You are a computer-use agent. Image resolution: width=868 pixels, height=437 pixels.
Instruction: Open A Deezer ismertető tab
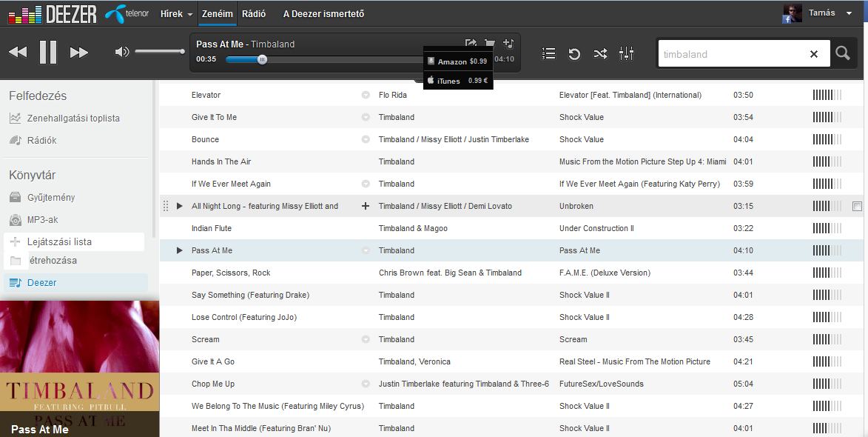pos(323,14)
